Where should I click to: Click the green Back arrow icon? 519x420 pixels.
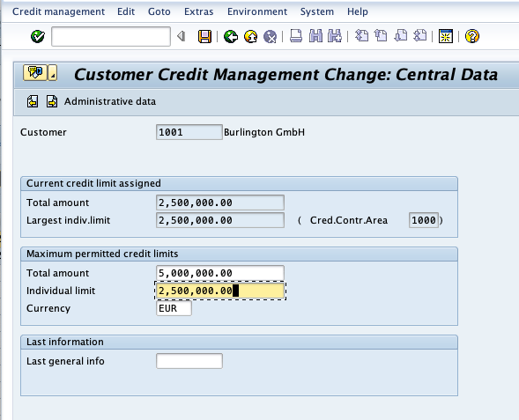pyautogui.click(x=231, y=36)
